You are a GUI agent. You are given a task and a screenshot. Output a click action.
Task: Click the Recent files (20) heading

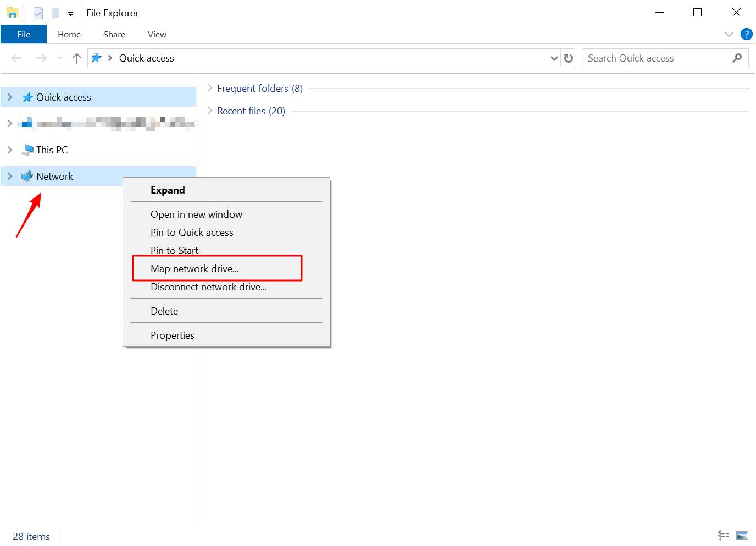click(x=251, y=111)
